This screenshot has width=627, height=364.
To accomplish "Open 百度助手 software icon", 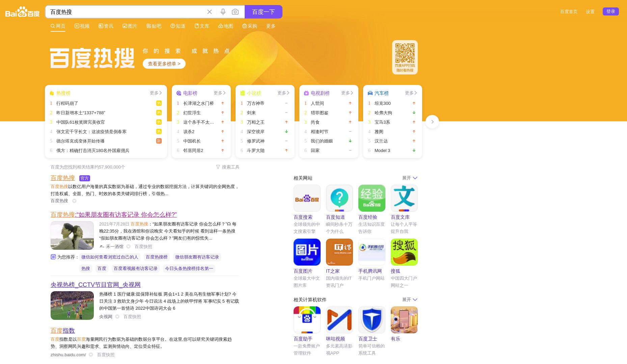I will tap(307, 320).
